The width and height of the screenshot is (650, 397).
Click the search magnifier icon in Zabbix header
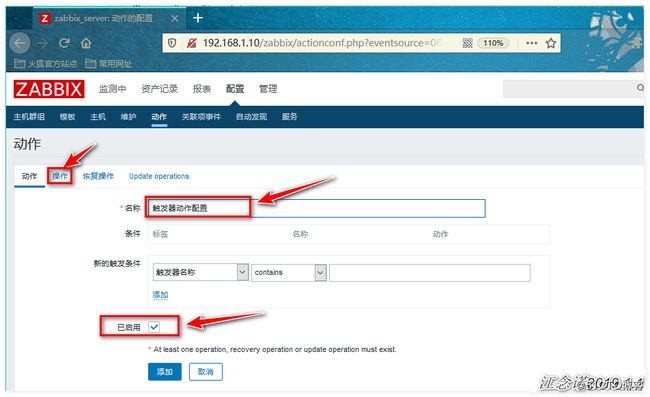pos(640,88)
